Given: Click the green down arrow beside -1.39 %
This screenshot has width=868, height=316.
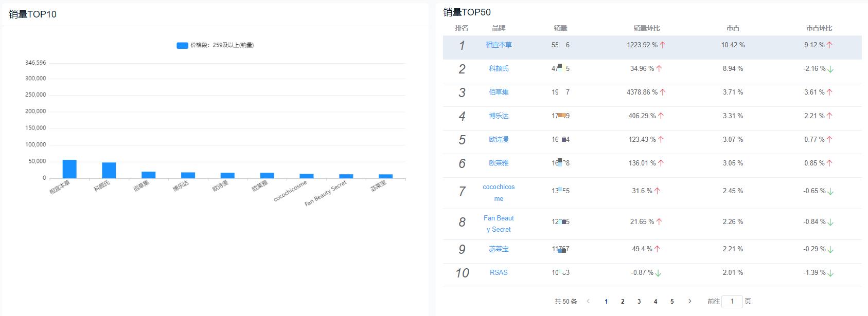Looking at the screenshot, I should (x=830, y=273).
